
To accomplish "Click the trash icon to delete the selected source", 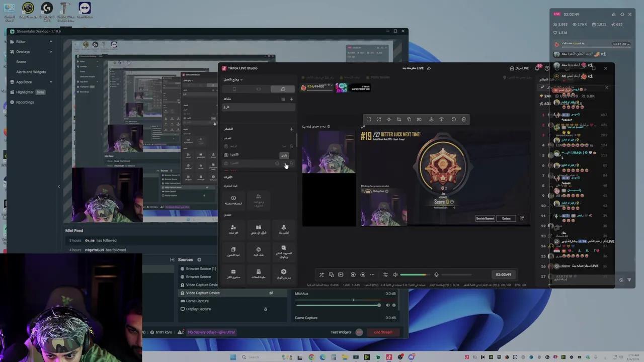I will (464, 119).
